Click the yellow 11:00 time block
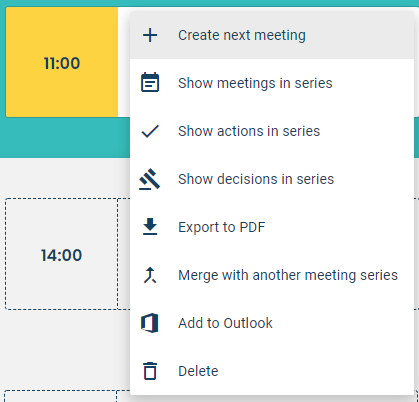This screenshot has width=419, height=402. tap(62, 62)
